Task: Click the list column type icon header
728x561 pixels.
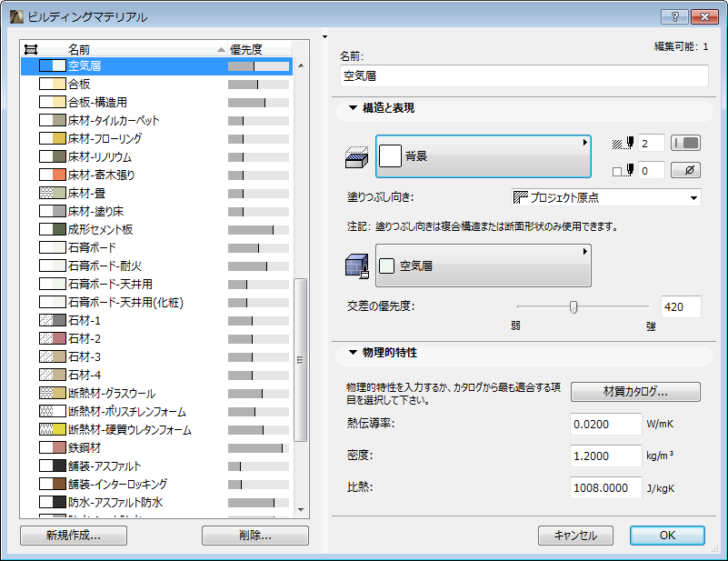Action: coord(31,49)
